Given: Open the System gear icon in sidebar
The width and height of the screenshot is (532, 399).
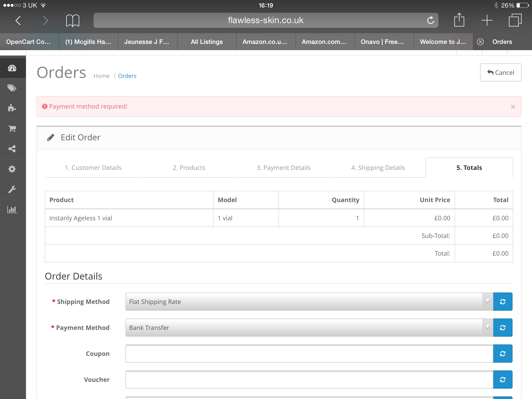Looking at the screenshot, I should (12, 169).
